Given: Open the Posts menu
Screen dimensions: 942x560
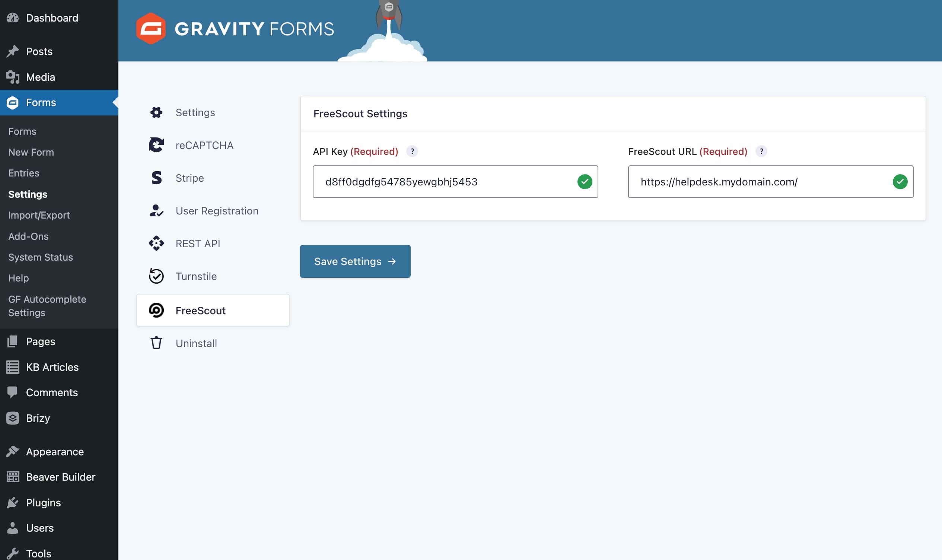Looking at the screenshot, I should 59,51.
